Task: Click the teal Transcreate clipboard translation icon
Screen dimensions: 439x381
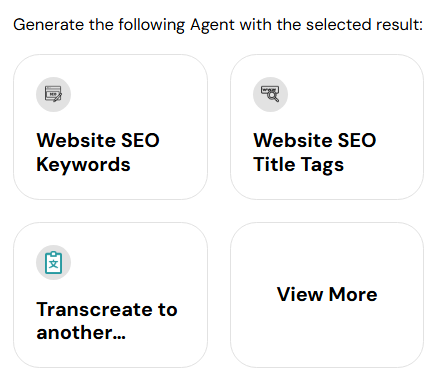Action: coord(53,263)
